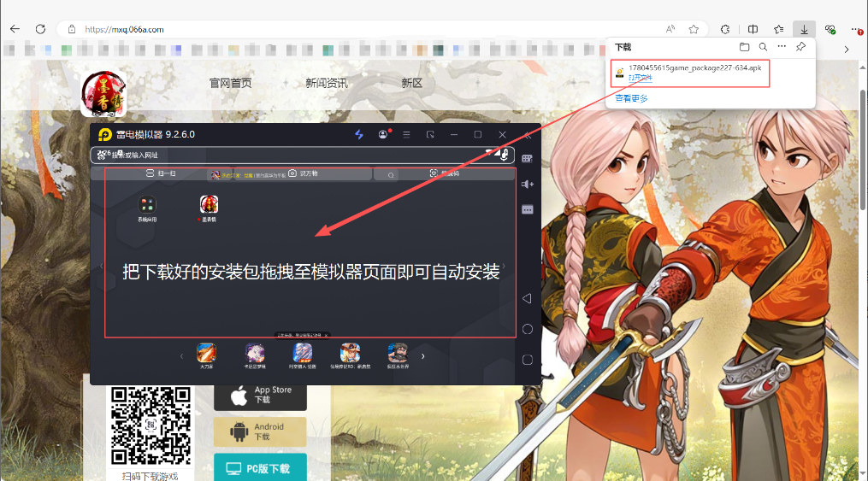Search downloads in the Downloads panel
The image size is (868, 481).
coord(763,47)
